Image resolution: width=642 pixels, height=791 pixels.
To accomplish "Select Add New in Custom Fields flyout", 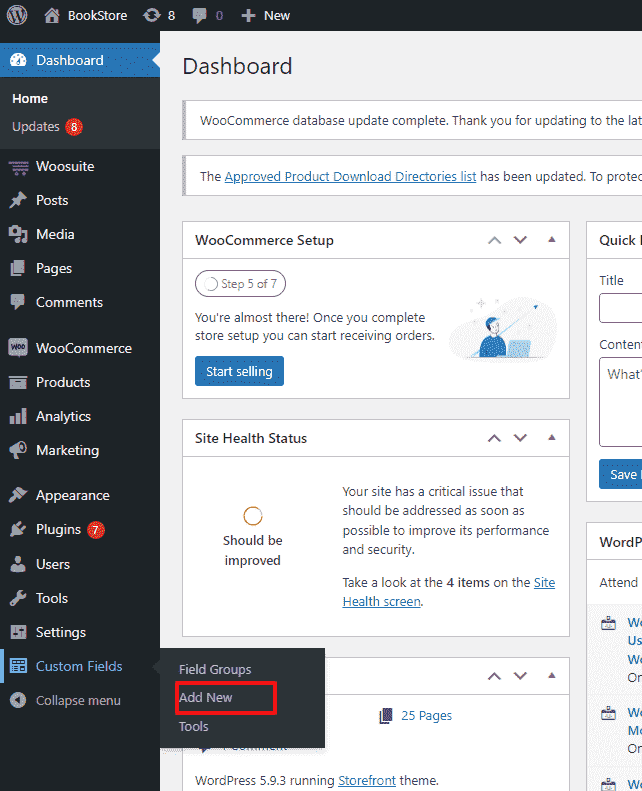I will click(x=205, y=698).
